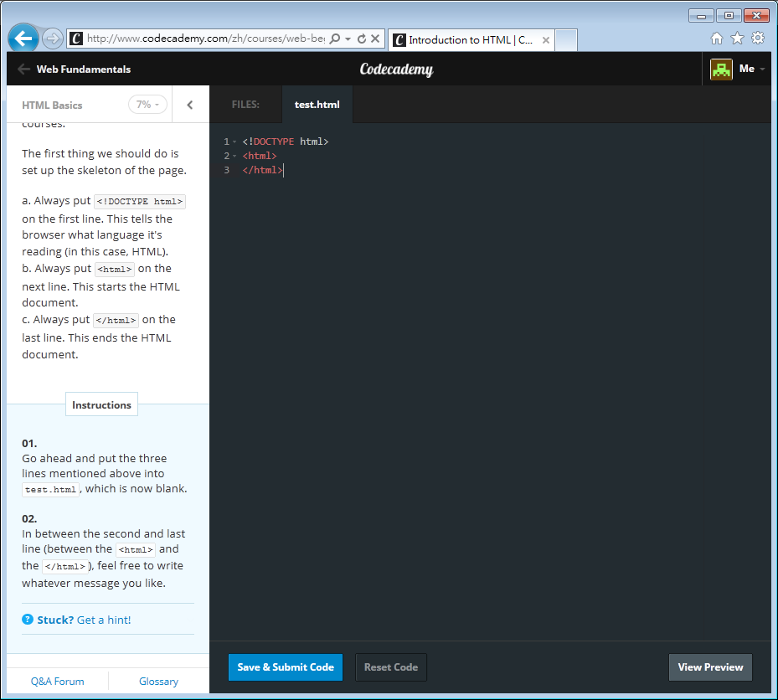Image resolution: width=778 pixels, height=700 pixels.
Task: Click the Codecademy logo
Action: 396,69
